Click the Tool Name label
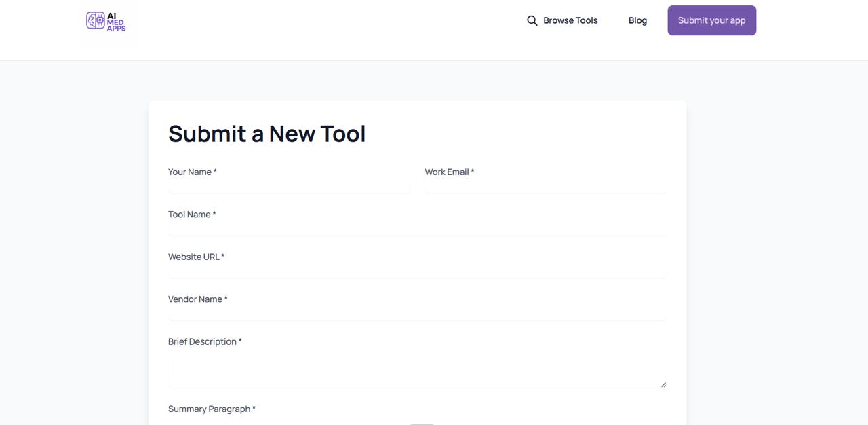Screen dimensions: 868x425 (x=191, y=215)
